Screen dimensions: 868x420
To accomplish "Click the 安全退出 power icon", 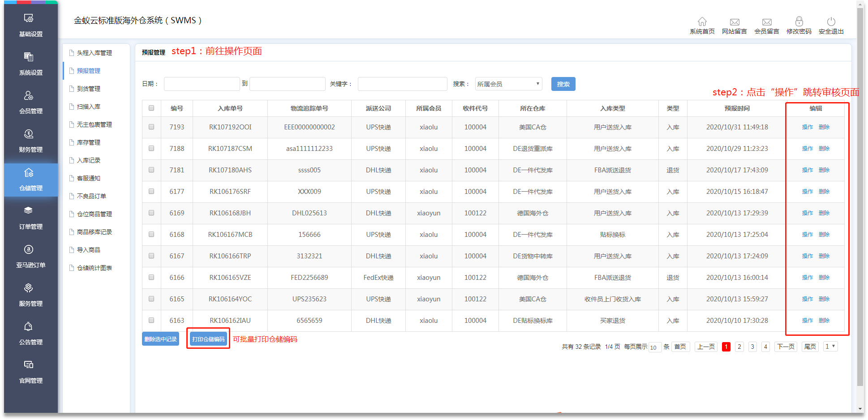I will pyautogui.click(x=831, y=21).
